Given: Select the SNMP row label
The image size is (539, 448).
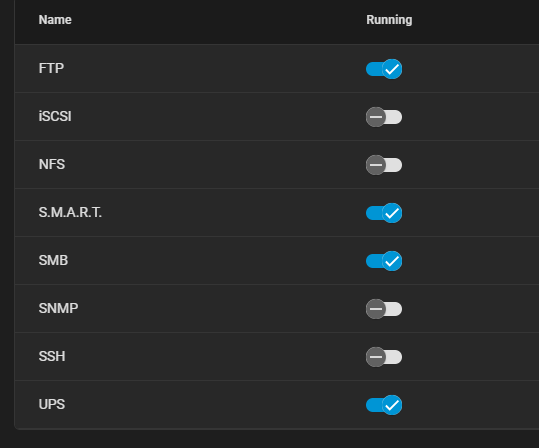Looking at the screenshot, I should point(58,308).
